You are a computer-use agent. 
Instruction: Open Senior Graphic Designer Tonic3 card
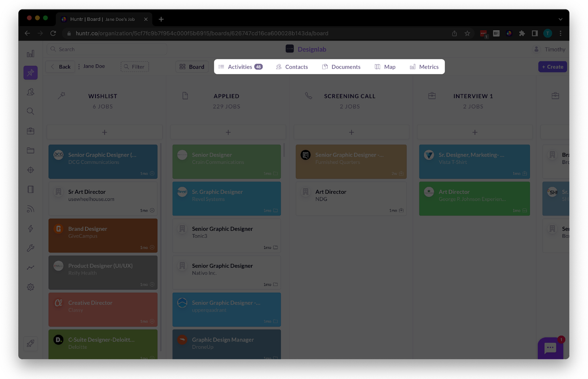click(227, 236)
